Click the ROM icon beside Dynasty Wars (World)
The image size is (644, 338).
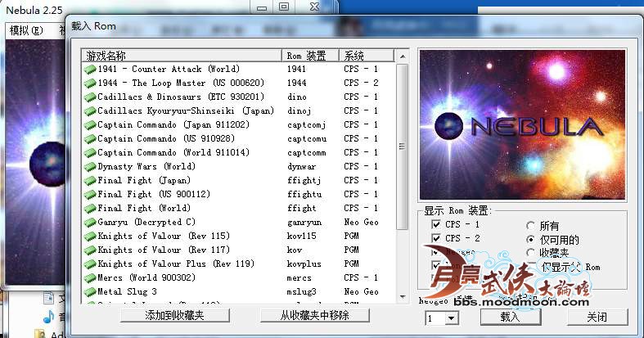90,167
